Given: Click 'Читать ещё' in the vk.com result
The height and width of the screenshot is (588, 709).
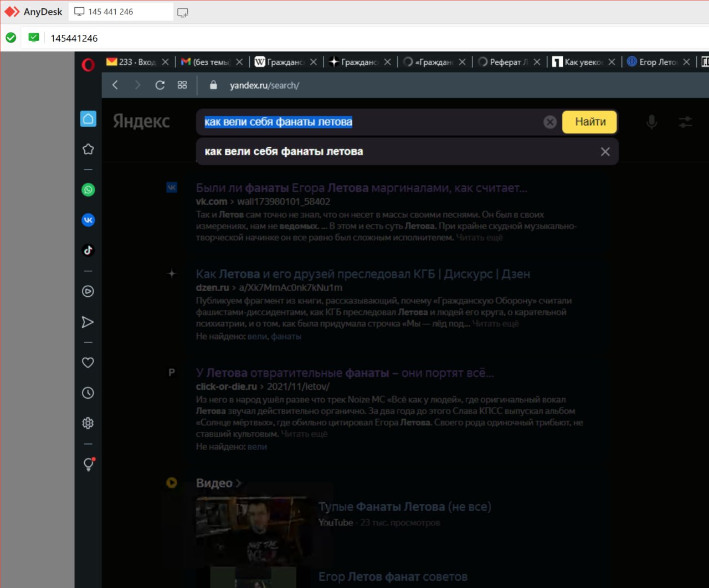Looking at the screenshot, I should point(480,238).
